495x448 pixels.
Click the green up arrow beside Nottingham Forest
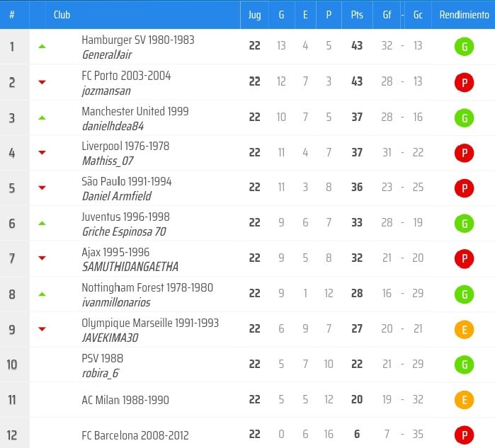click(x=42, y=294)
